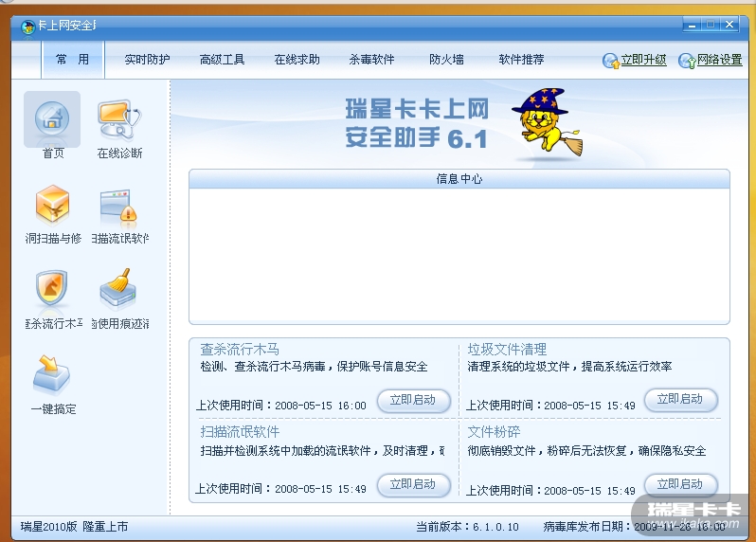Open the usage traces cleanup broom icon
The width and height of the screenshot is (756, 542).
[x=118, y=288]
